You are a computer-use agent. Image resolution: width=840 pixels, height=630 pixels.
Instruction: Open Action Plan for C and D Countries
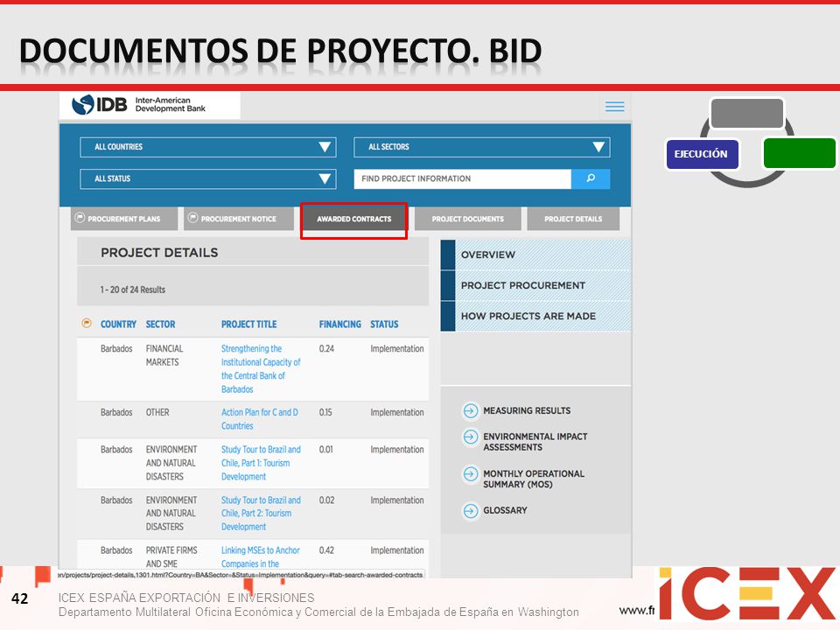(260, 419)
